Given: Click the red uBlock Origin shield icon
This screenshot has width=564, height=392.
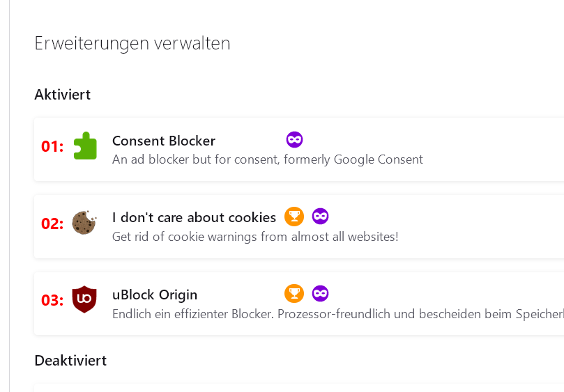Looking at the screenshot, I should click(84, 299).
